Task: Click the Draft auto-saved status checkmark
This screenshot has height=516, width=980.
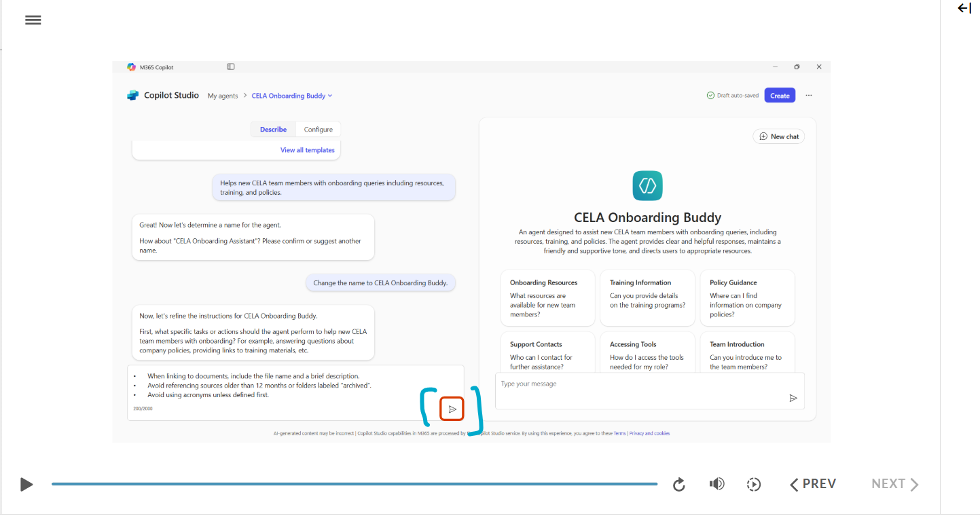Action: pyautogui.click(x=710, y=96)
